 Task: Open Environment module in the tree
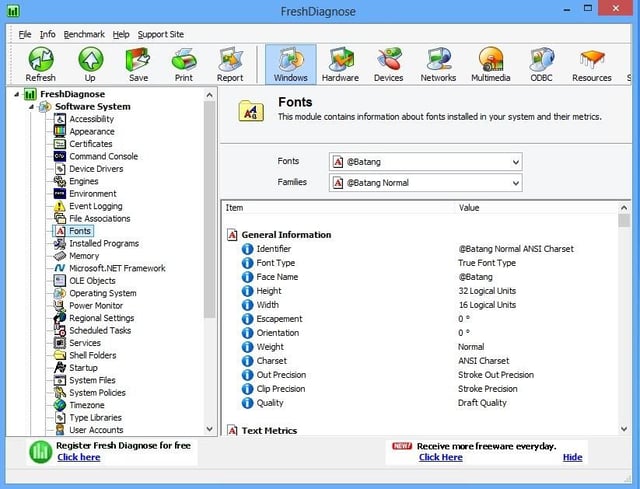pos(93,193)
